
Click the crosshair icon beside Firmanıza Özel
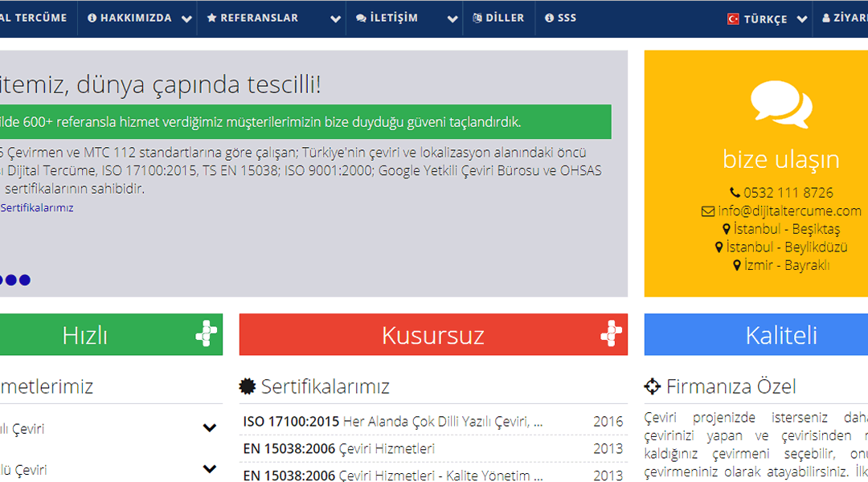click(x=653, y=386)
